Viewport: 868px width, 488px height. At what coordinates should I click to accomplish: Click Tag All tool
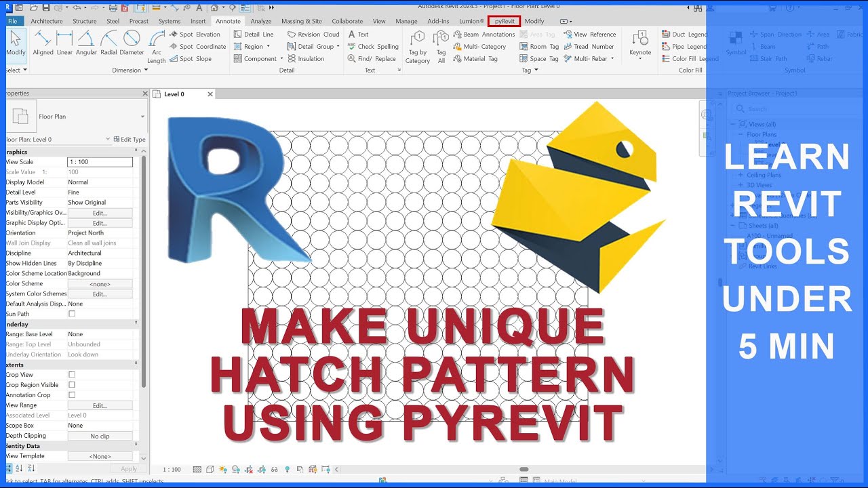pyautogui.click(x=441, y=47)
